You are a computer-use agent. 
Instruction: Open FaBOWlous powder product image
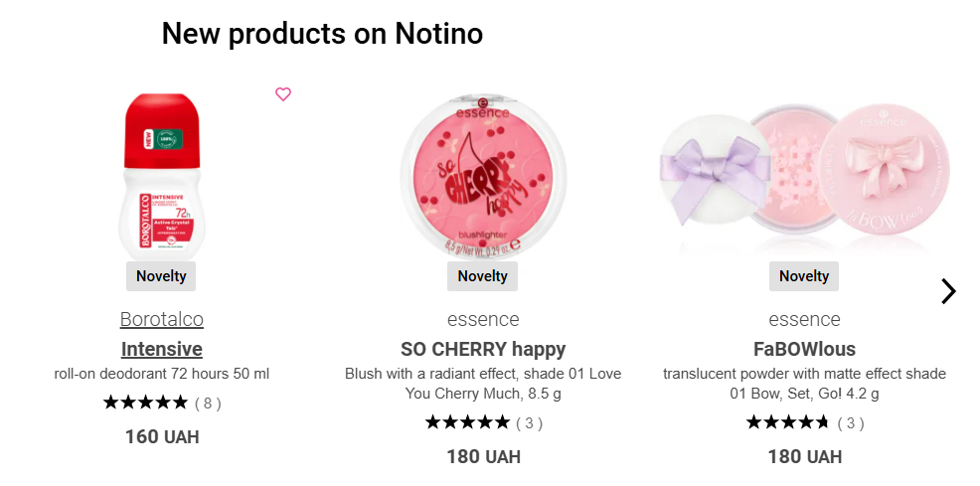pos(804,170)
